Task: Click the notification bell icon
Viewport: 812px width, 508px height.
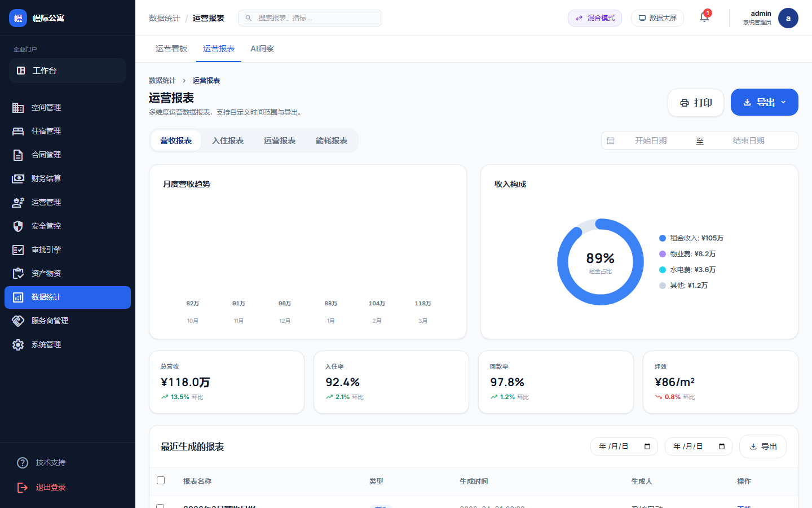Action: 704,17
